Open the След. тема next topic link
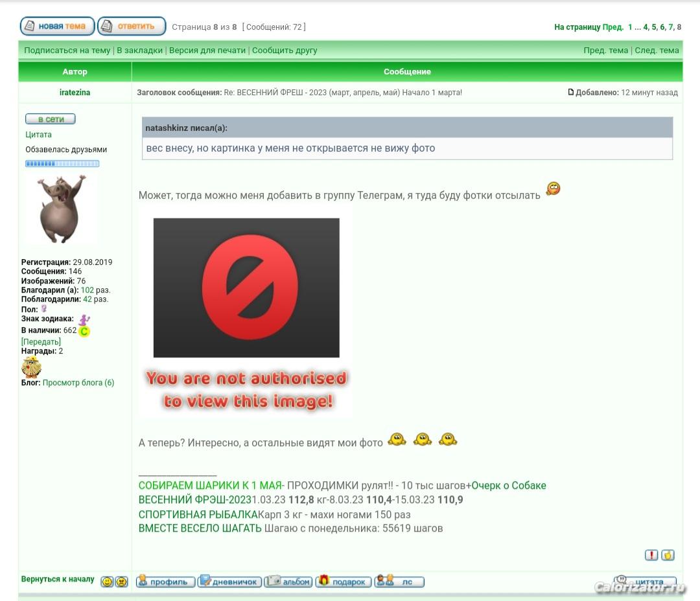The width and height of the screenshot is (700, 601). pos(657,51)
